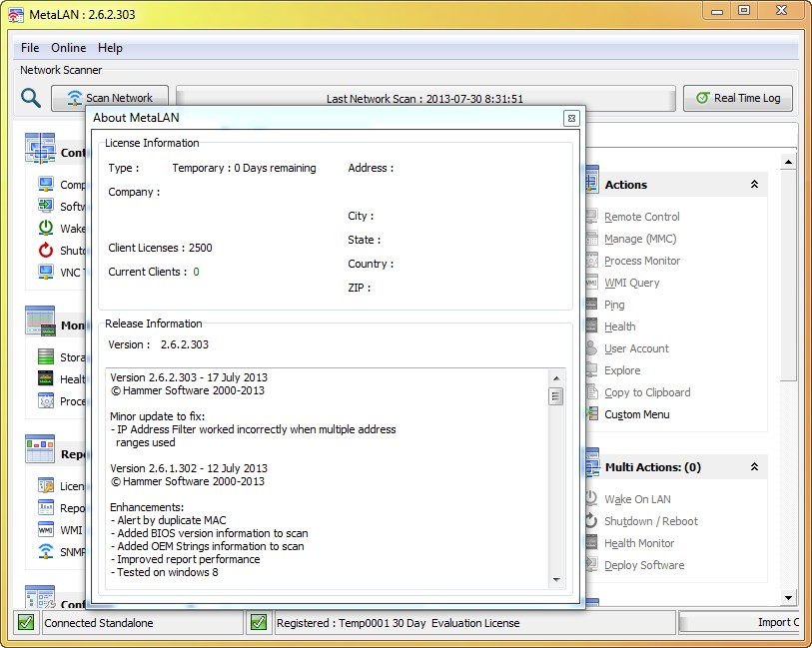The width and height of the screenshot is (812, 648).
Task: Click Copy to Clipboard action
Action: pos(647,392)
